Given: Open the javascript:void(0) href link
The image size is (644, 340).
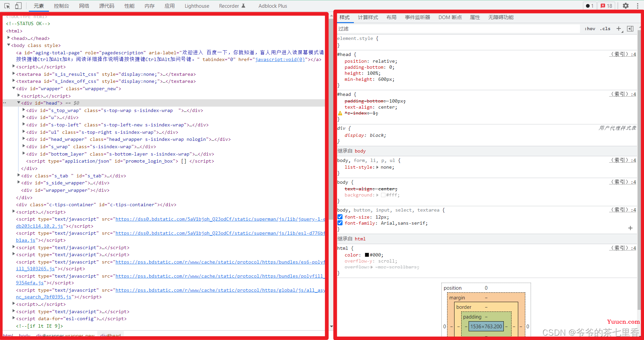Looking at the screenshot, I should [280, 59].
